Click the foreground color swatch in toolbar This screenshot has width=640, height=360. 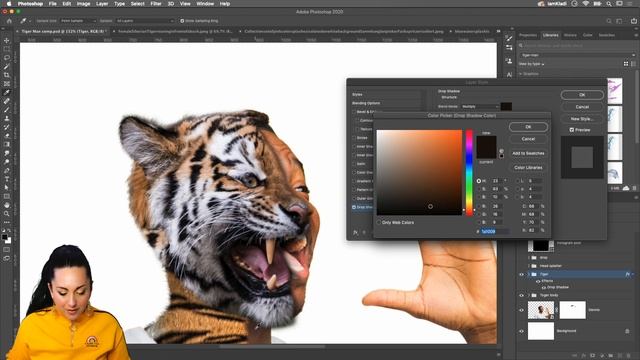5,237
